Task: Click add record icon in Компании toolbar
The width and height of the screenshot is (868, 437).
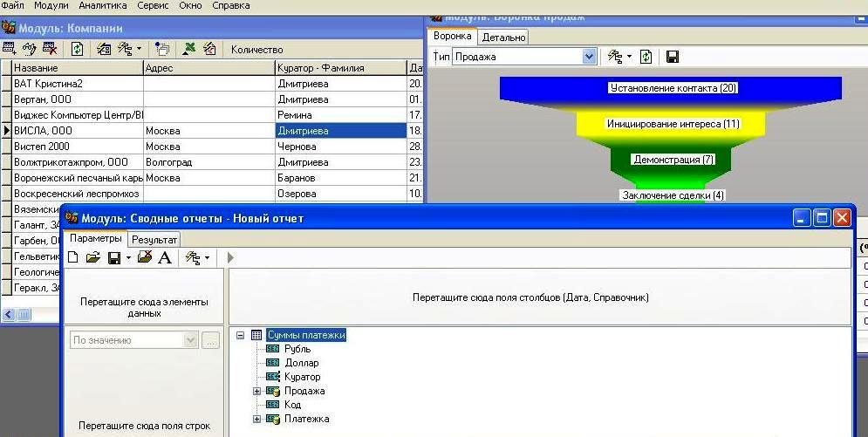Action: click(x=10, y=49)
